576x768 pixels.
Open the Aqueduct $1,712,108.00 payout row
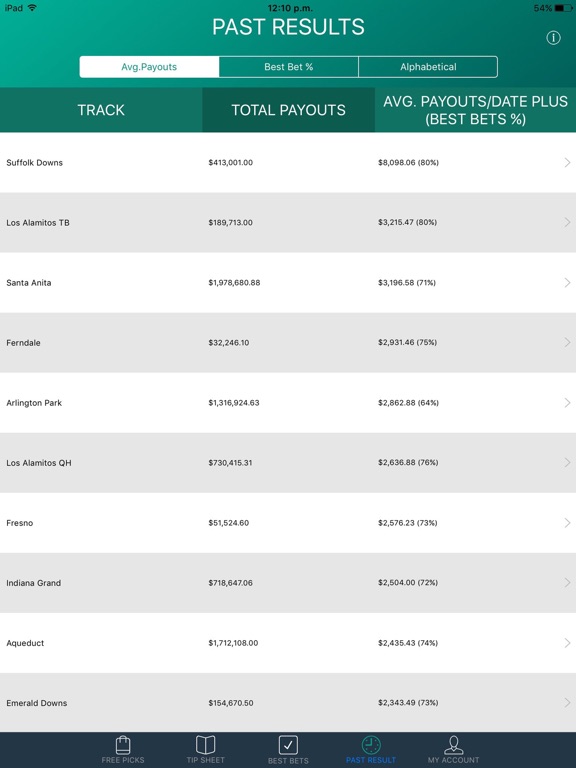point(288,643)
